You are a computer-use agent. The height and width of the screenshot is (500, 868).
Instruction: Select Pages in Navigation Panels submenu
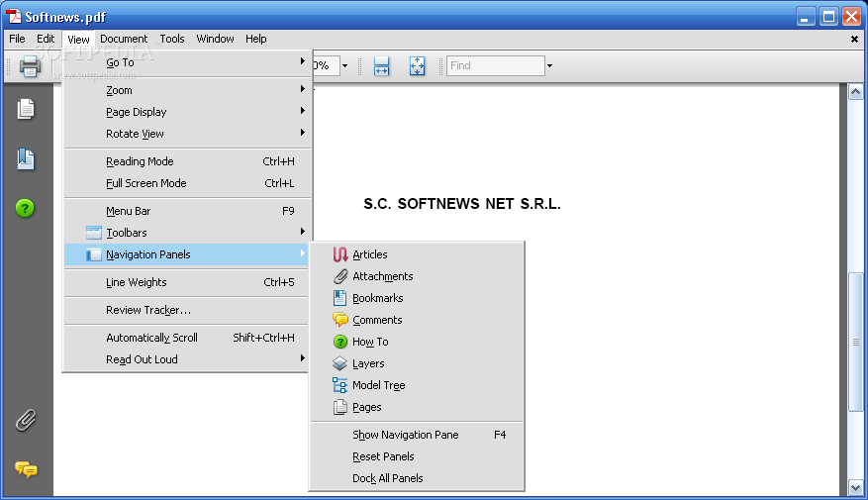[x=417, y=407]
